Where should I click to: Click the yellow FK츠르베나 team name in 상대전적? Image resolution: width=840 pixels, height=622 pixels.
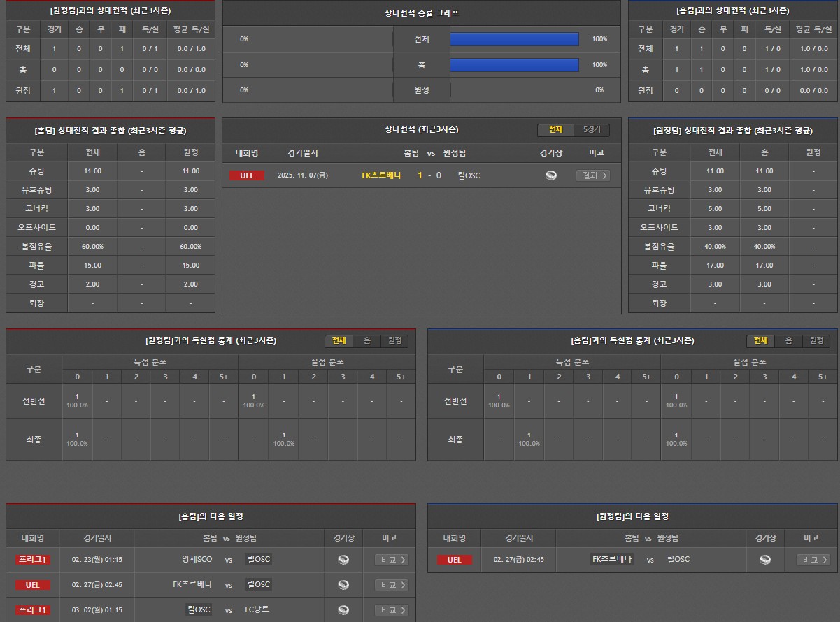pos(381,175)
